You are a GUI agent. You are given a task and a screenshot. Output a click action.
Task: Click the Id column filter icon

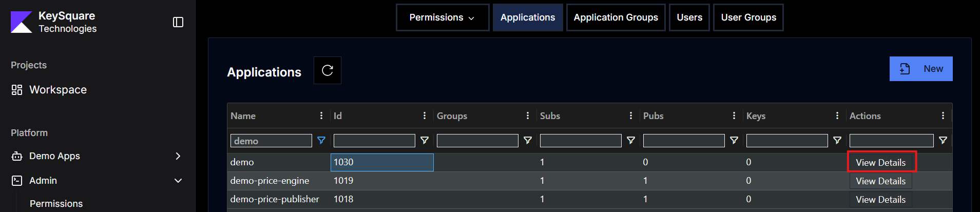click(x=425, y=140)
